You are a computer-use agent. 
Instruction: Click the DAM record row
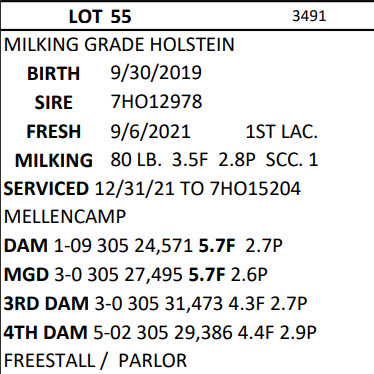[x=143, y=246]
